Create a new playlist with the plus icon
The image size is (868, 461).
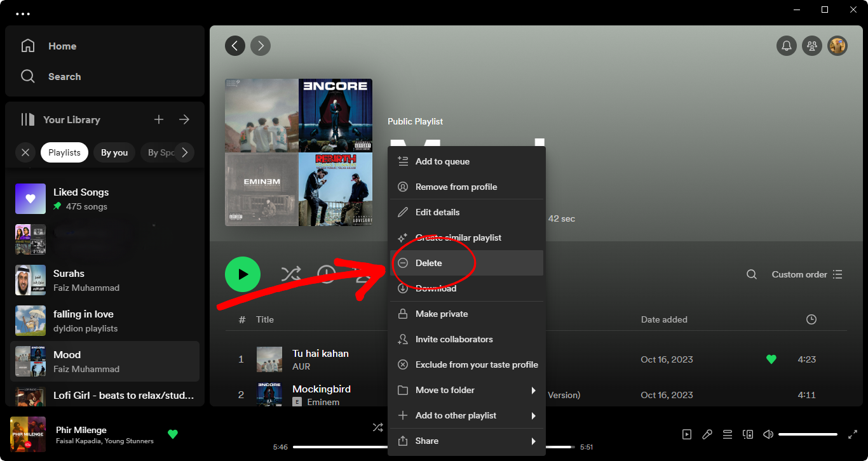pyautogui.click(x=159, y=119)
